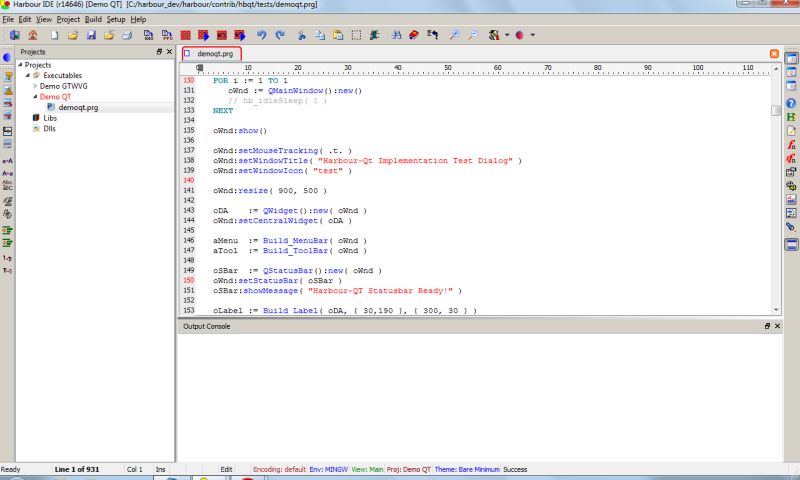This screenshot has width=800, height=480.
Task: Close the Projects panel
Action: (170, 51)
